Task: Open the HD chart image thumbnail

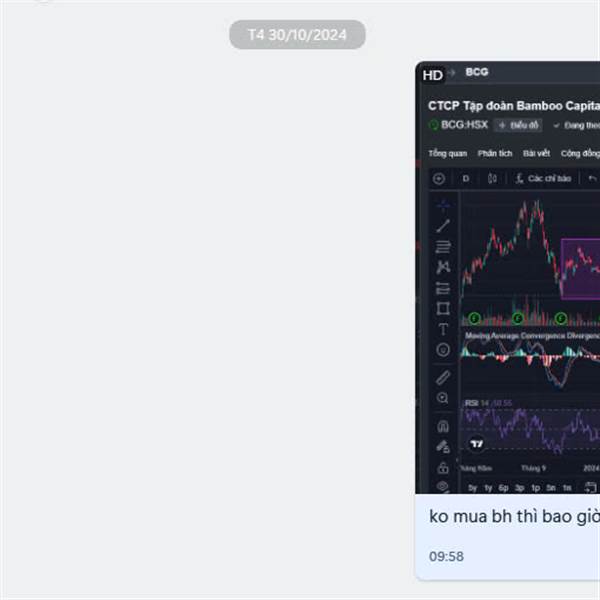Action: (507, 277)
